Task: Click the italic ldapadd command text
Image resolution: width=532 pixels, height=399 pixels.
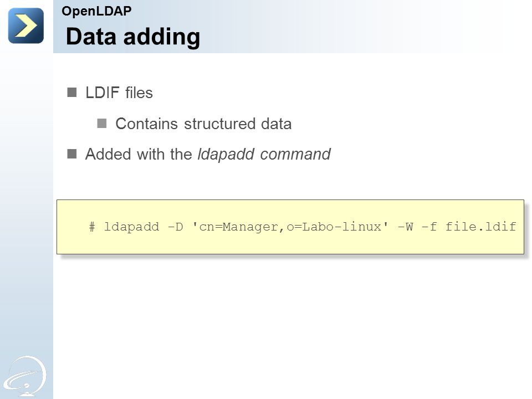Action: pos(264,155)
